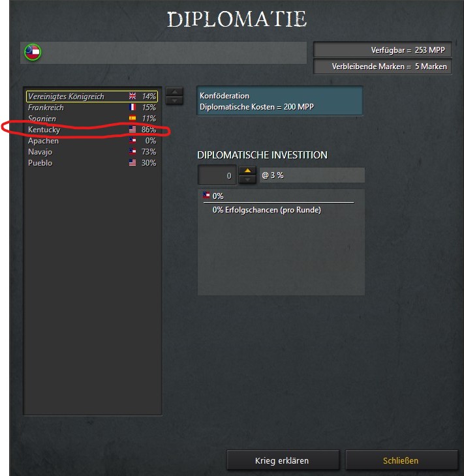The width and height of the screenshot is (464, 476).
Task: Increase diplomatic investment with yellow up arrow
Action: point(247,171)
